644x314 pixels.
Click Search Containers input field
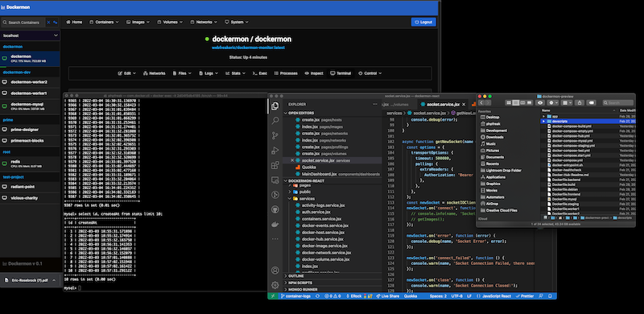tap(24, 23)
